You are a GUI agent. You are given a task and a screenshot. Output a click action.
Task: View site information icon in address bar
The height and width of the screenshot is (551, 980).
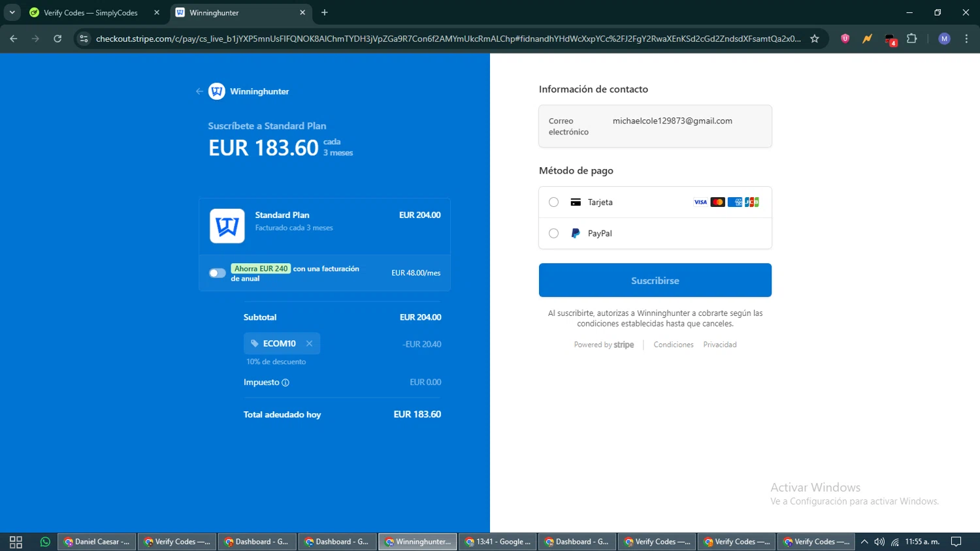pos(84,39)
